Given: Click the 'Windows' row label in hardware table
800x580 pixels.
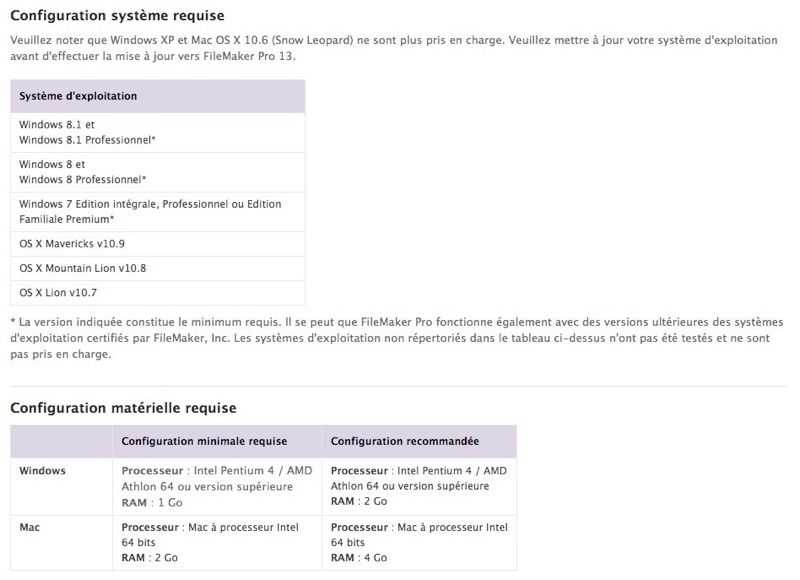Looking at the screenshot, I should click(x=42, y=471).
